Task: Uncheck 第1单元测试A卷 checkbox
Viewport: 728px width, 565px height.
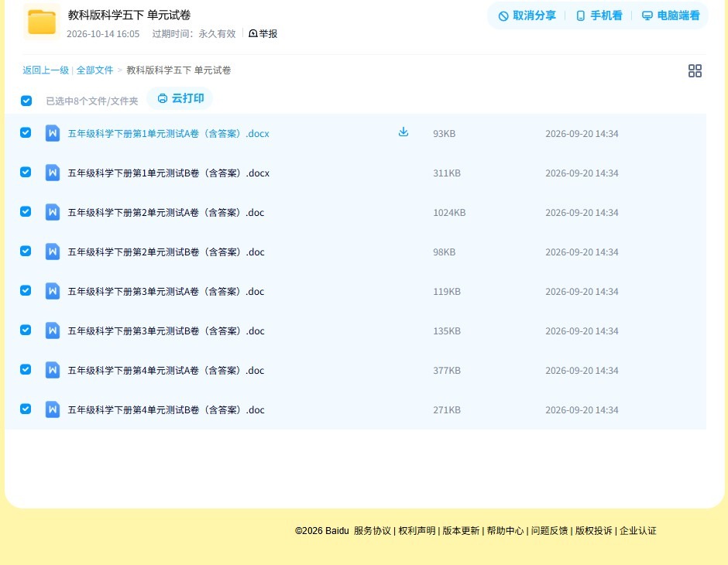Action: (26, 132)
